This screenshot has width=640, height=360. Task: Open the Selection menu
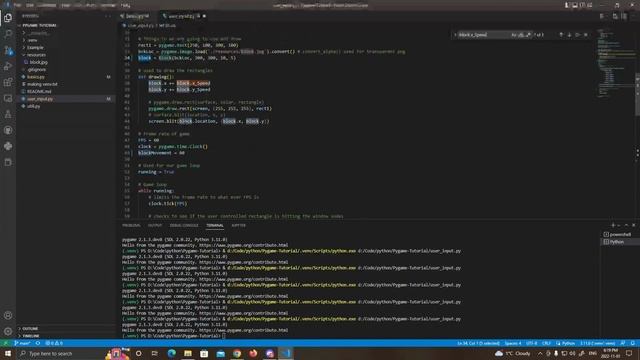coord(47,5)
